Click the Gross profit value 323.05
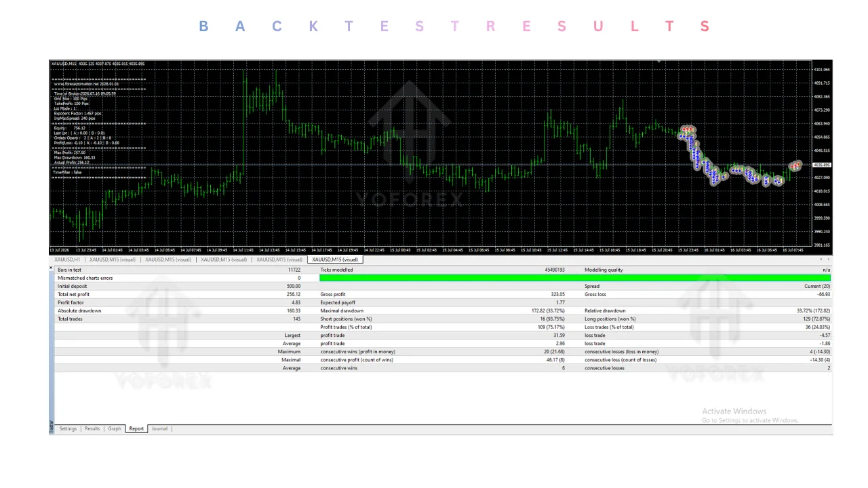The height and width of the screenshot is (488, 868). click(557, 294)
